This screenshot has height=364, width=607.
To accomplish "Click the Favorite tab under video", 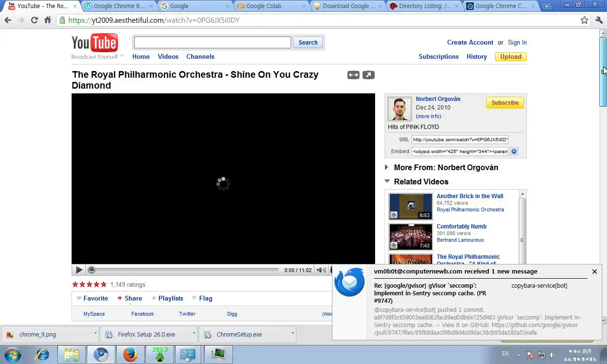I will 92,298.
